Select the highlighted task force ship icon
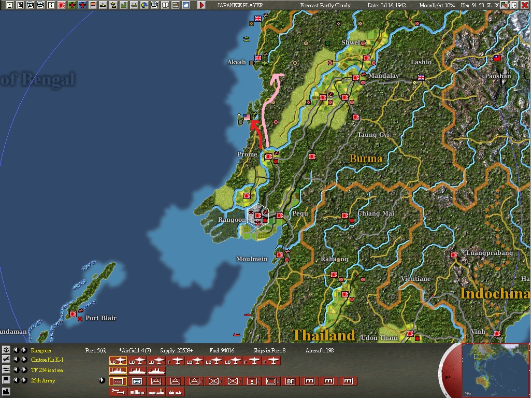This screenshot has height=399, width=532. pyautogui.click(x=118, y=371)
